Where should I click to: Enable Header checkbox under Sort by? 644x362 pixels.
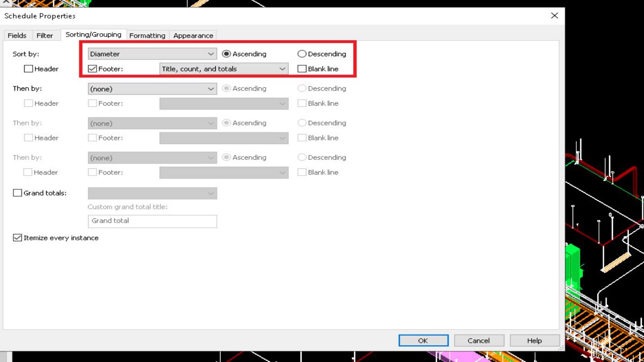[28, 69]
